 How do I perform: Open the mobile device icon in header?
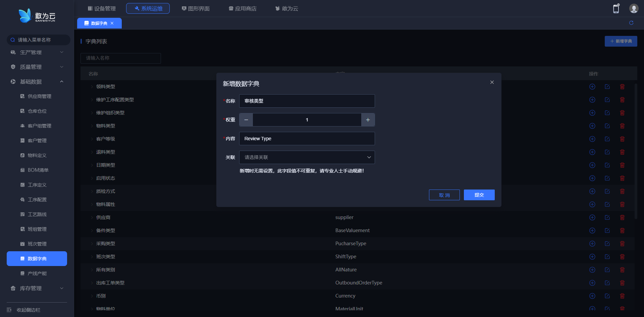pyautogui.click(x=616, y=9)
